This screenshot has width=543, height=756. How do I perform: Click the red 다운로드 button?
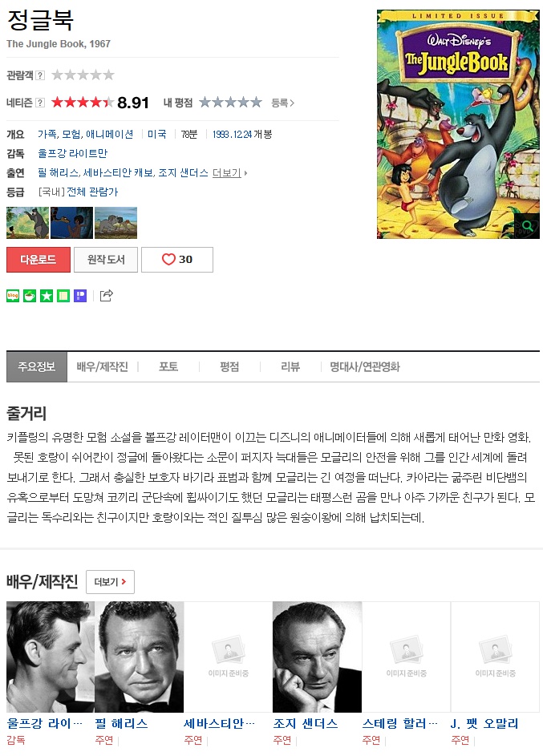pyautogui.click(x=38, y=260)
